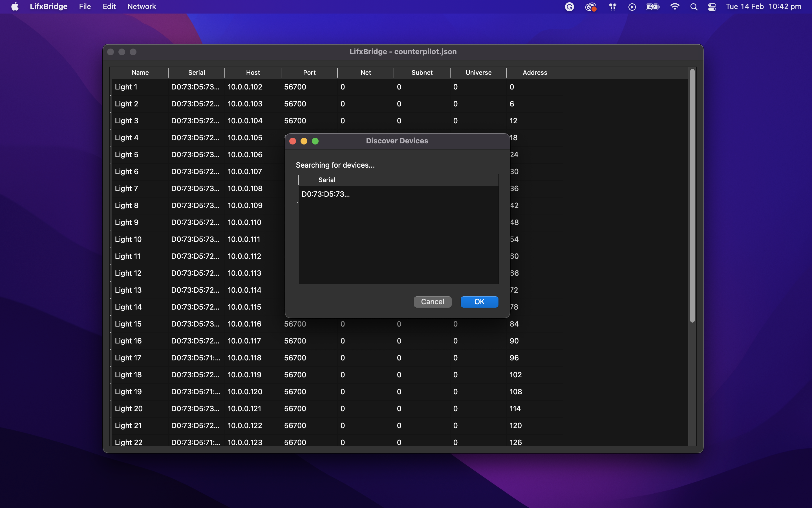The image size is (812, 508).
Task: Sort by the Address column header
Action: 535,73
